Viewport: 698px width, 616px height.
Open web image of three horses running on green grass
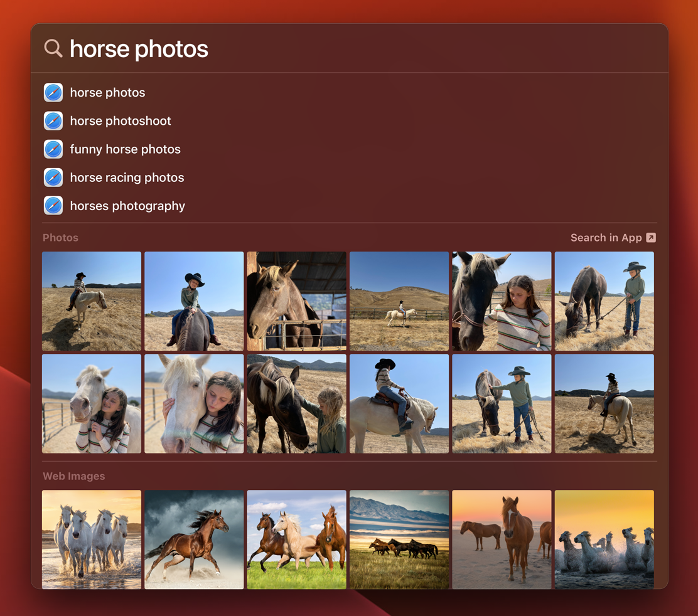point(297,539)
